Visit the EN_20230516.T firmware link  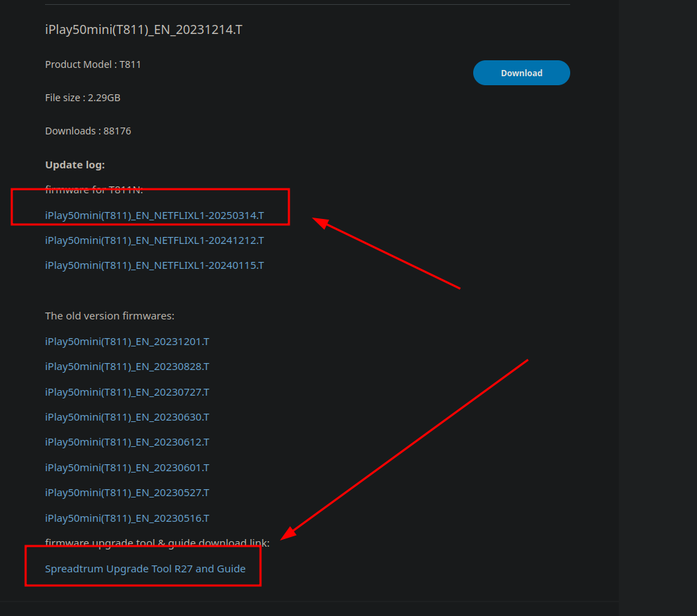(x=127, y=518)
